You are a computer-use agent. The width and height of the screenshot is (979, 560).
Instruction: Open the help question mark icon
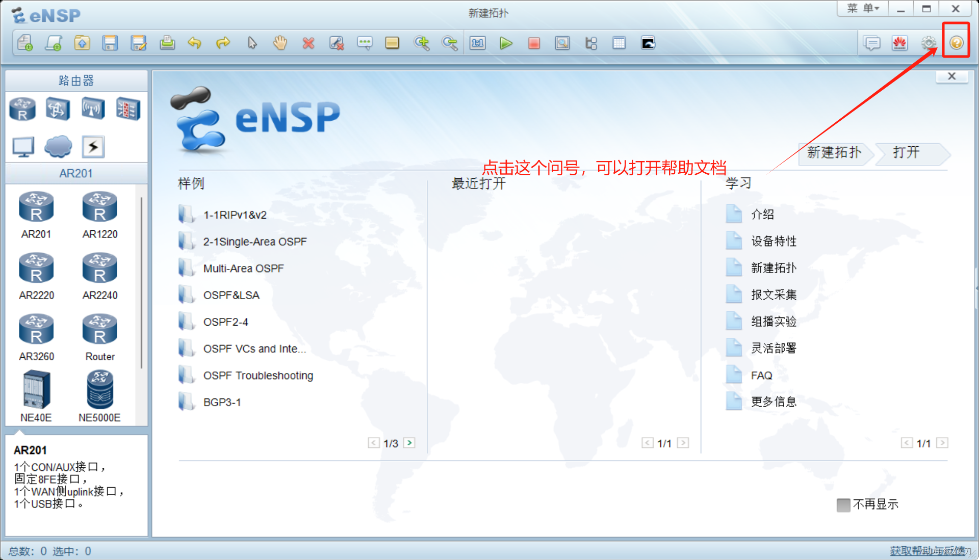pos(956,43)
